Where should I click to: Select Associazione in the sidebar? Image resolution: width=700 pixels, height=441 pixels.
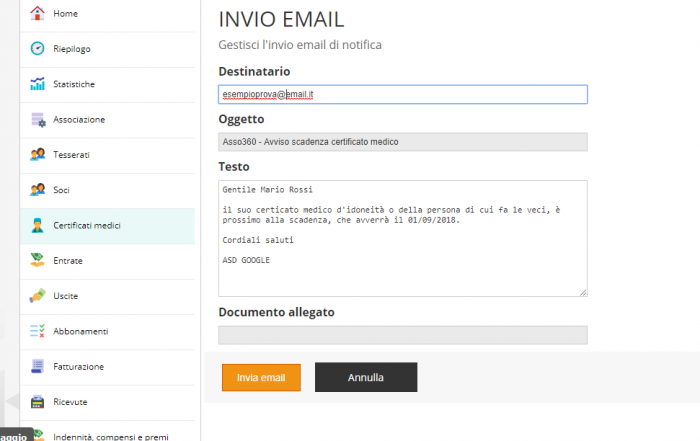click(x=107, y=120)
